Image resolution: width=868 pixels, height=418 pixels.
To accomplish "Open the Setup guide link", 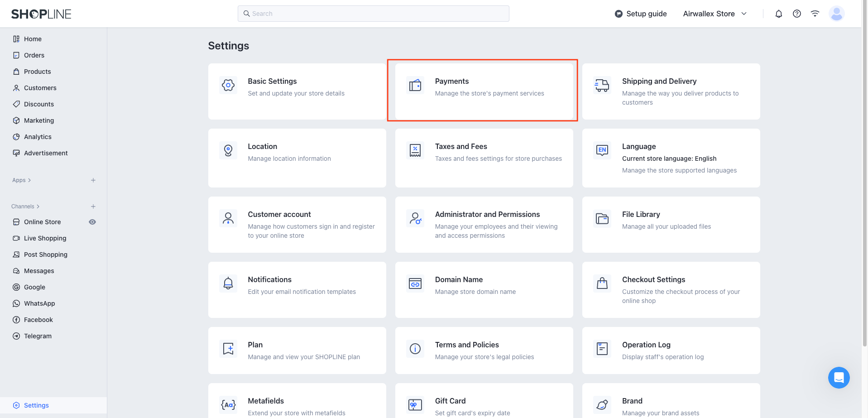I will coord(640,14).
